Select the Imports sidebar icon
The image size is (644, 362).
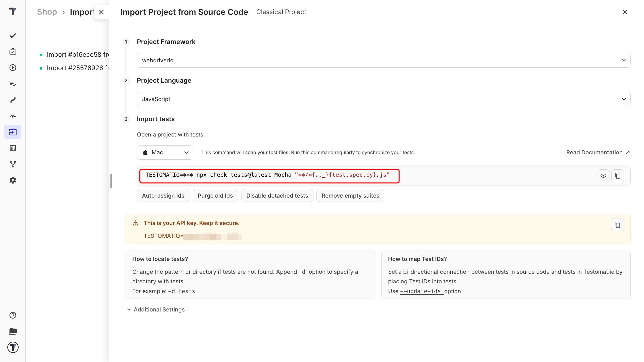pyautogui.click(x=13, y=132)
